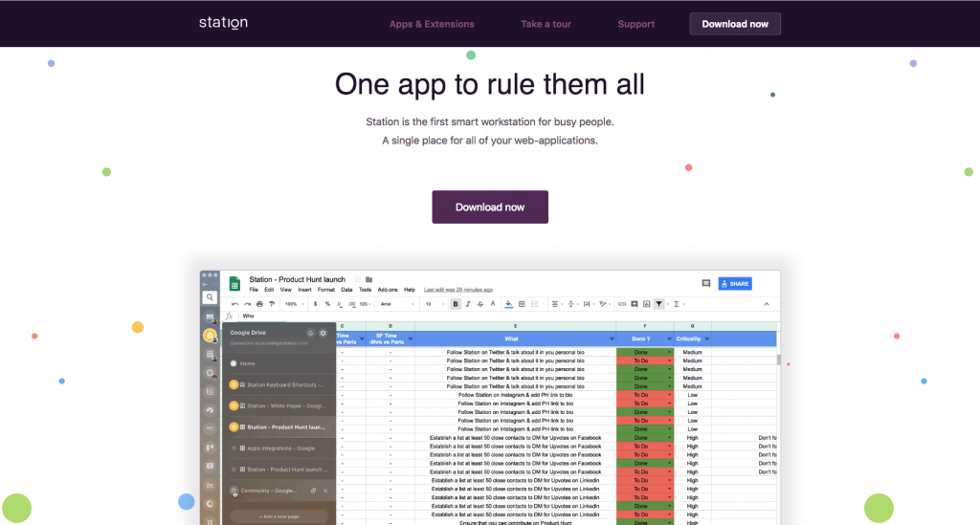Click the green Google Sheets logo
The width and height of the screenshot is (980, 525).
click(x=234, y=284)
